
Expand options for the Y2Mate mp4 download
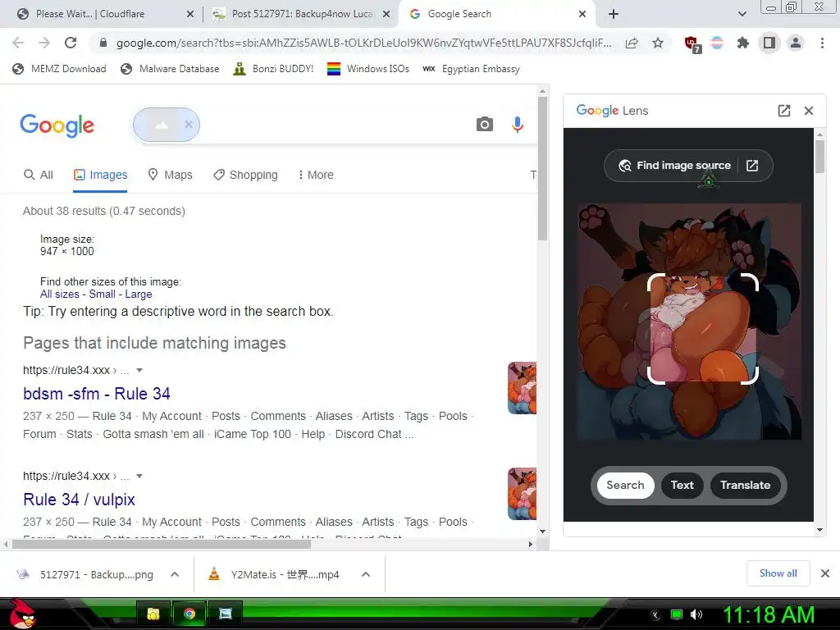[366, 574]
